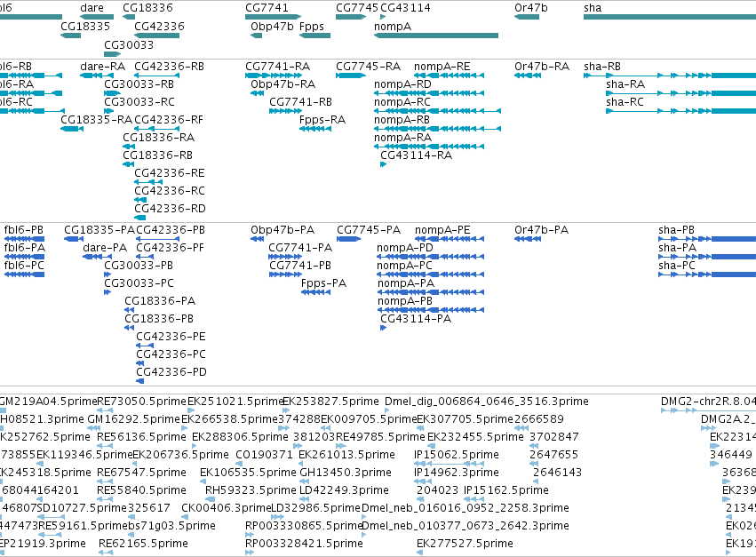Screen dimensions: 756x557
Task: Click the Or47b-PA protein feature
Action: pos(528,239)
